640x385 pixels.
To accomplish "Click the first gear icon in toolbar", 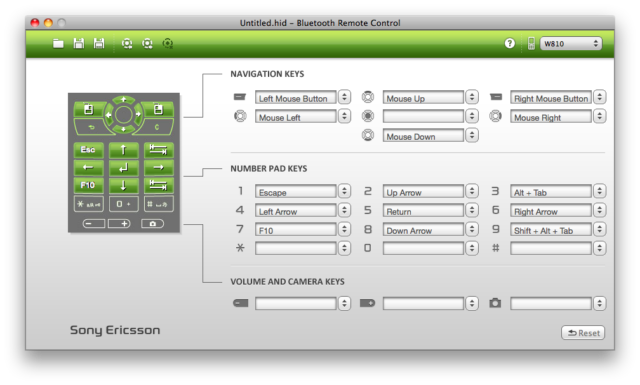I will (x=127, y=43).
